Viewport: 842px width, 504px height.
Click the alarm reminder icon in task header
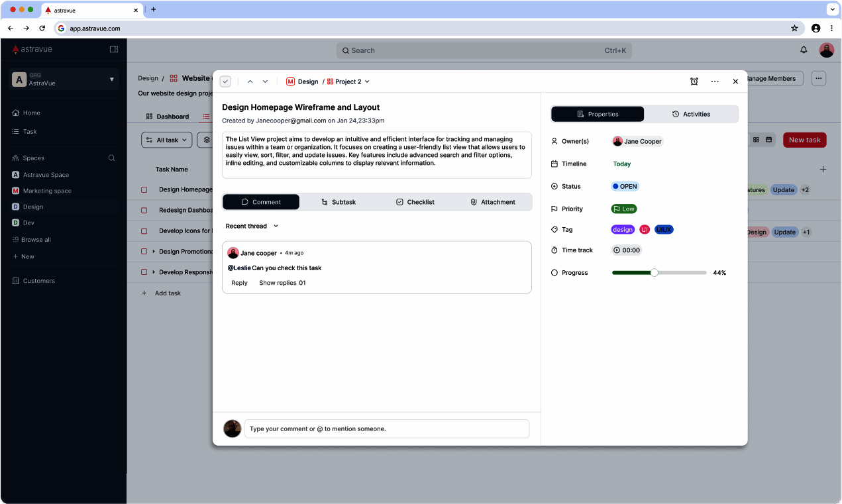click(694, 81)
